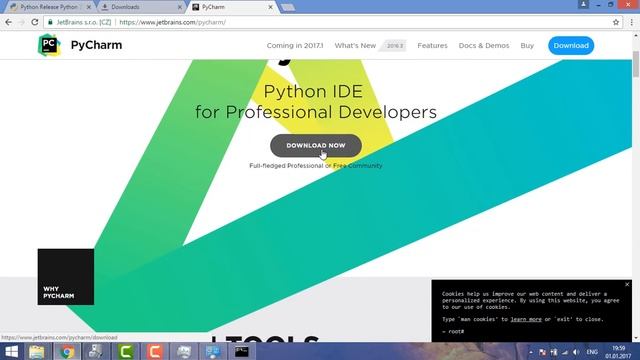The width and height of the screenshot is (640, 360).
Task: Click the 'learn more' cookies link
Action: (x=526, y=319)
